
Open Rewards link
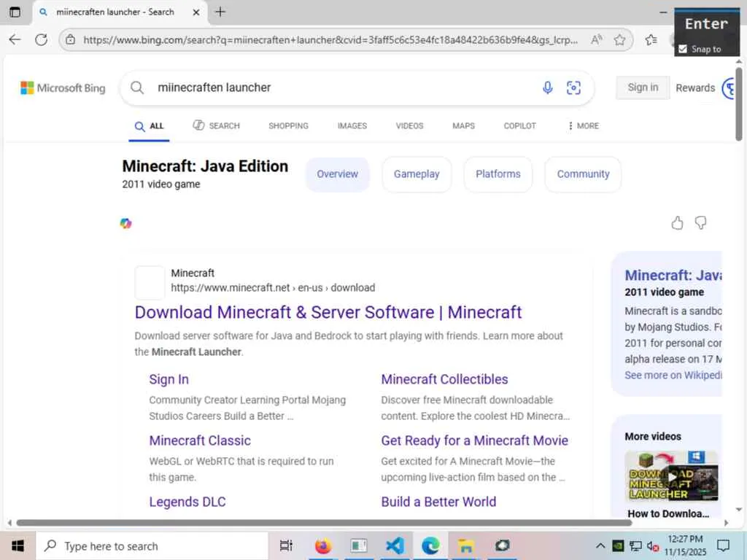click(x=695, y=88)
